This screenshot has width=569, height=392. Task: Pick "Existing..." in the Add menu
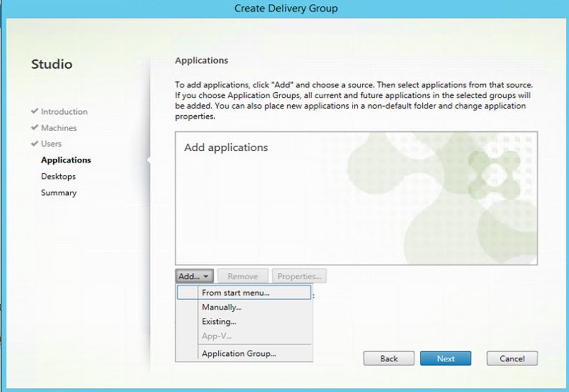pos(219,322)
